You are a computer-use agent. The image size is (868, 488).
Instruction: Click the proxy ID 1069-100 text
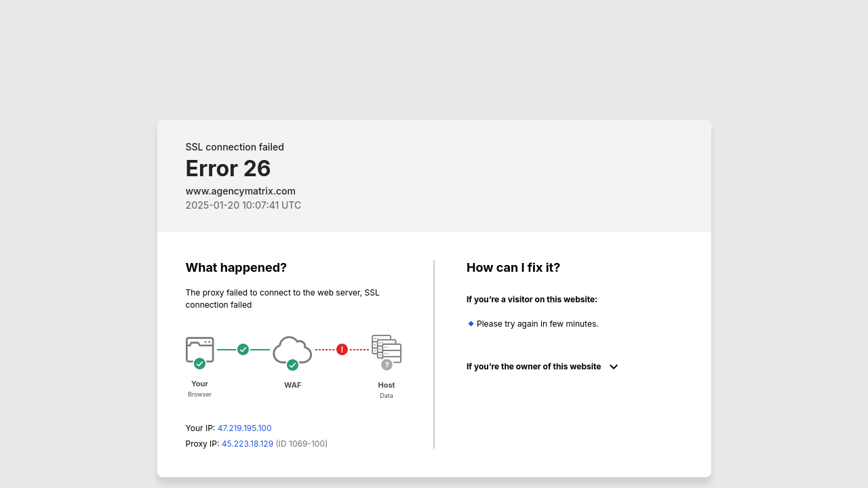point(302,444)
